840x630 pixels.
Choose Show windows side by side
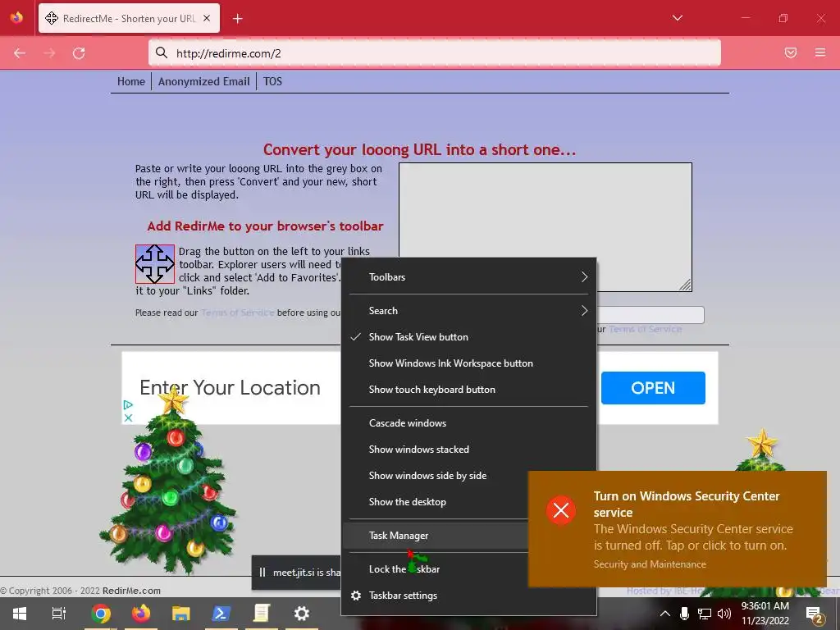click(435, 476)
